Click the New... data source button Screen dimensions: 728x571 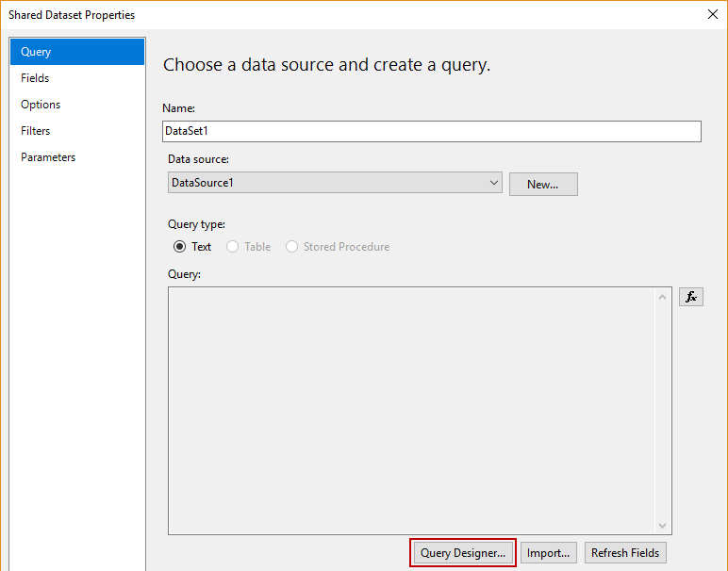[543, 184]
